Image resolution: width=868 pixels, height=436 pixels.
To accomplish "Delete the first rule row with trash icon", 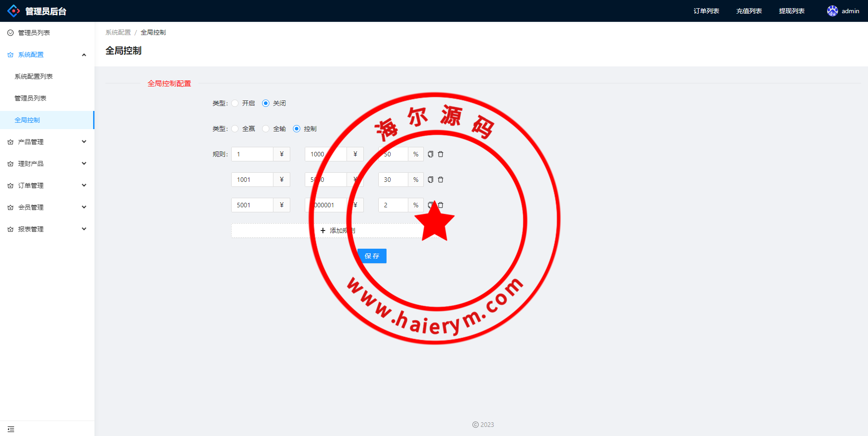I will (x=441, y=154).
